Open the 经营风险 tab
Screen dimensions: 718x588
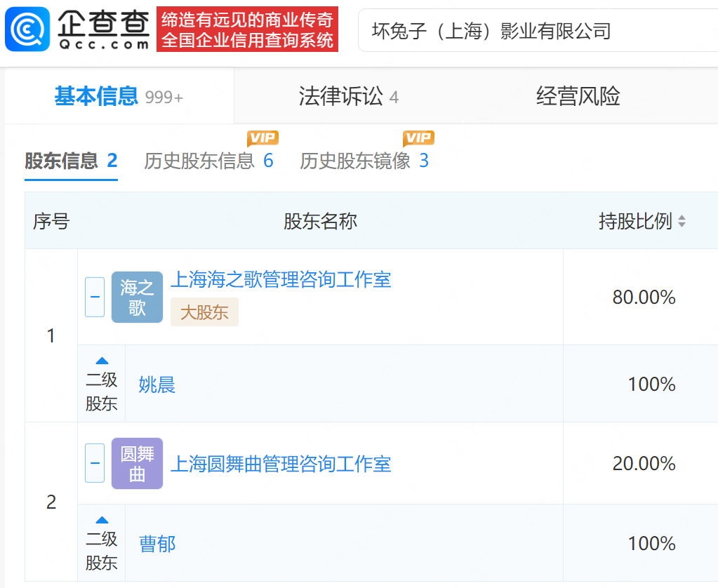coord(578,97)
